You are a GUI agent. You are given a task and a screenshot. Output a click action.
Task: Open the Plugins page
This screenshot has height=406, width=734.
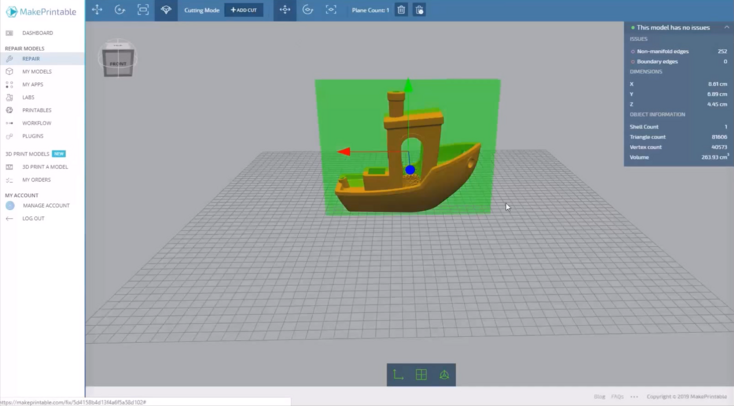coord(33,136)
